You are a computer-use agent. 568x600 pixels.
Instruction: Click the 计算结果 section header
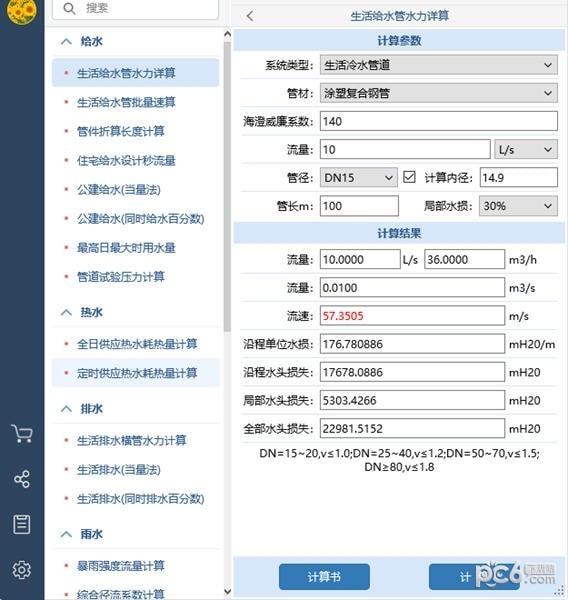[399, 233]
